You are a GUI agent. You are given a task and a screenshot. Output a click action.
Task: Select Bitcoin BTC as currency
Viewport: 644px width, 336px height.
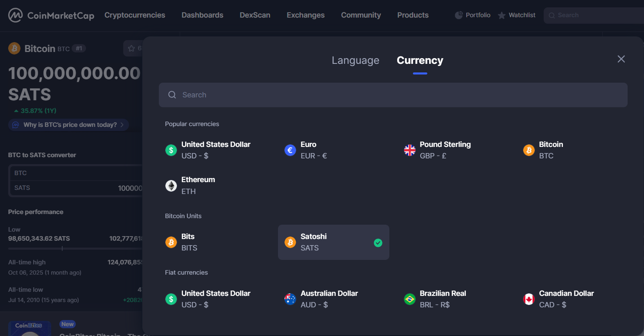(572, 150)
